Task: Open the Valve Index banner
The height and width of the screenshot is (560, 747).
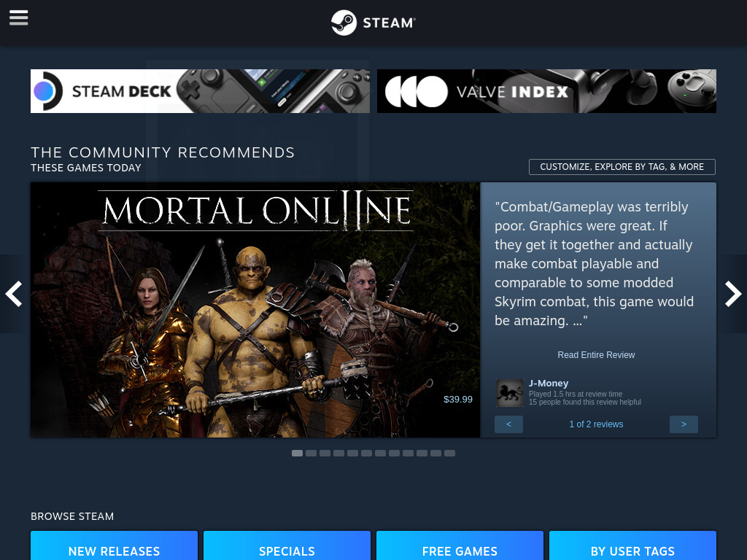Action: (x=546, y=91)
